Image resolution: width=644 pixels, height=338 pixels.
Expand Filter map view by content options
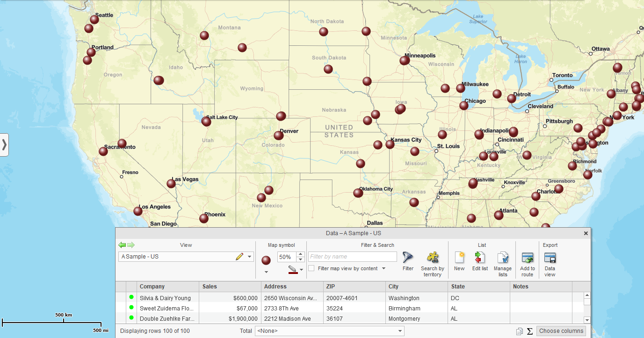(384, 268)
